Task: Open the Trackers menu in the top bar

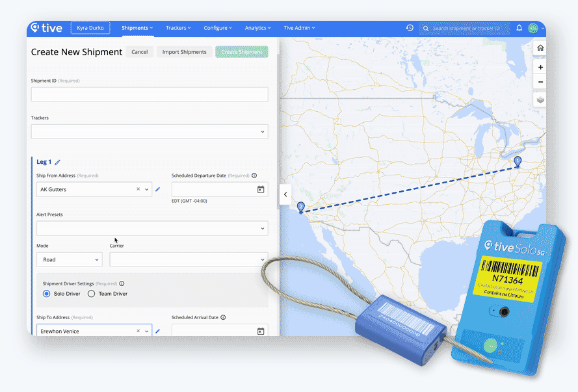Action: pos(178,28)
